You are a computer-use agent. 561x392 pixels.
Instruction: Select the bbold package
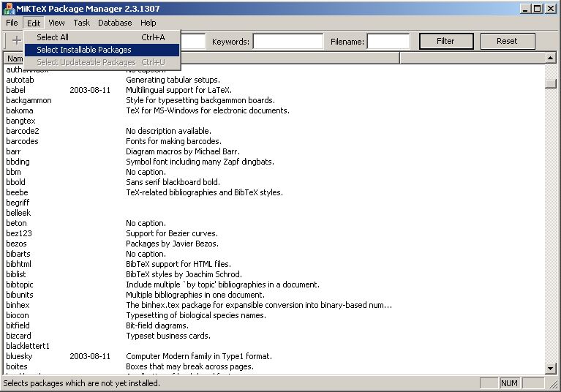pyautogui.click(x=16, y=182)
